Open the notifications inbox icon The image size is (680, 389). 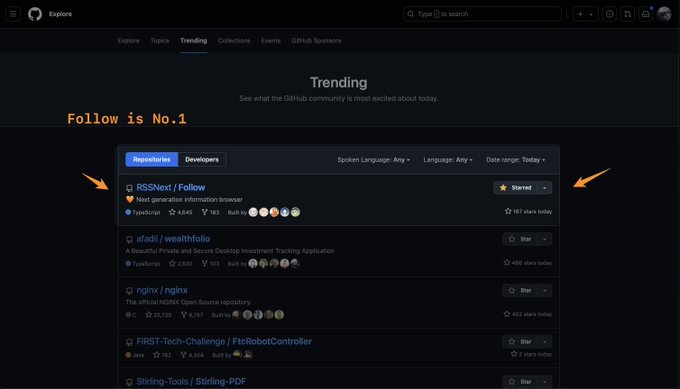point(646,14)
